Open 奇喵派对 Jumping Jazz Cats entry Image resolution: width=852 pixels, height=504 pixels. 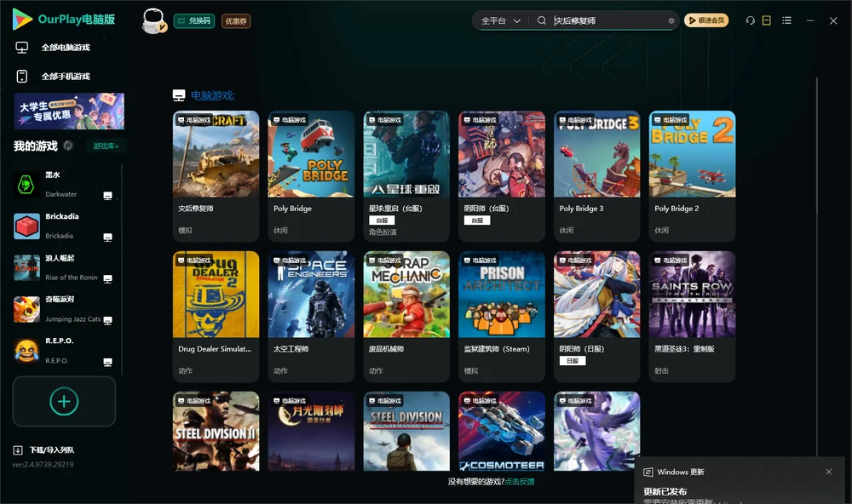coord(64,309)
